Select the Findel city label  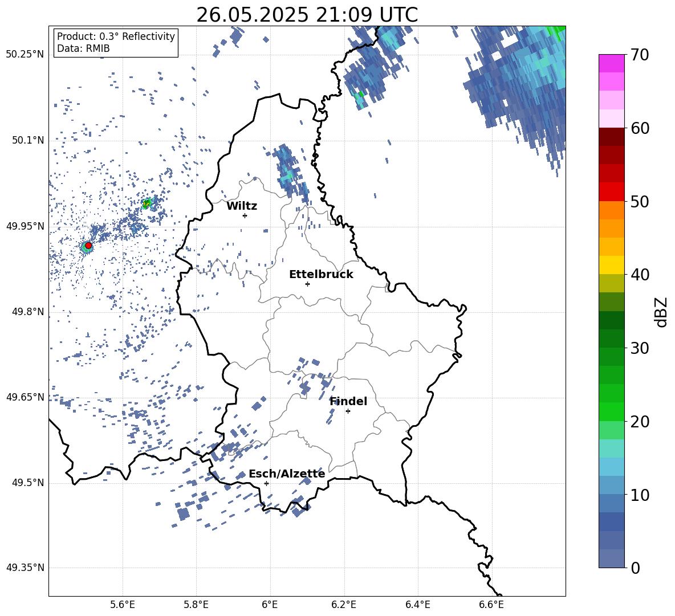[x=348, y=401]
